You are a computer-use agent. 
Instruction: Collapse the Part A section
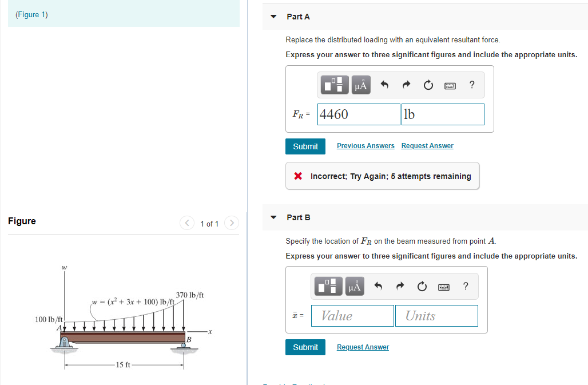(x=273, y=17)
